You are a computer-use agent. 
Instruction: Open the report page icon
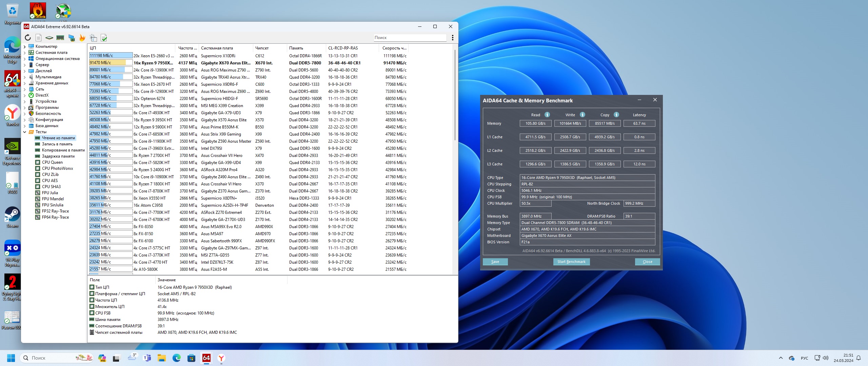pyautogui.click(x=39, y=38)
